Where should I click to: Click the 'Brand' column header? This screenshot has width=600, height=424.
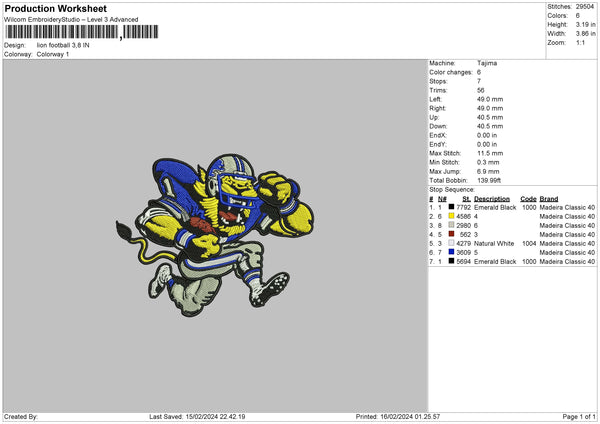(549, 199)
